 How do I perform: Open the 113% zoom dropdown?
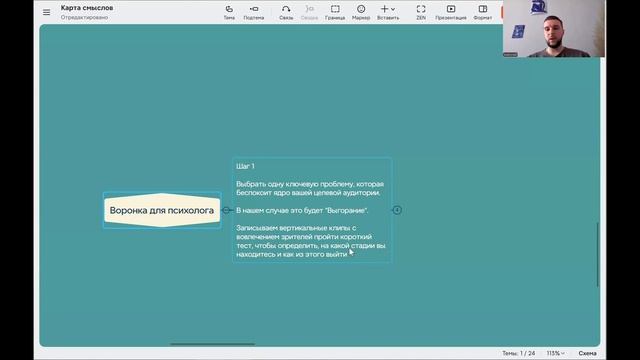click(556, 353)
